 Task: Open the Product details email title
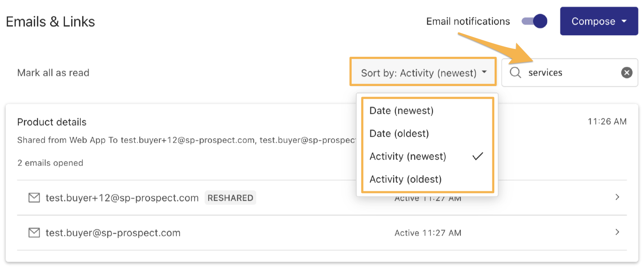pyautogui.click(x=52, y=122)
